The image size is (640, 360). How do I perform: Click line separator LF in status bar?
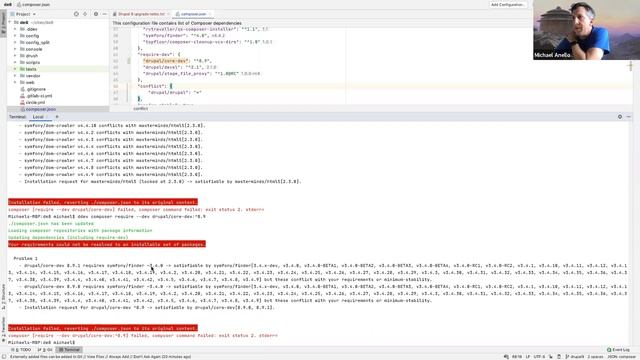(x=527, y=357)
